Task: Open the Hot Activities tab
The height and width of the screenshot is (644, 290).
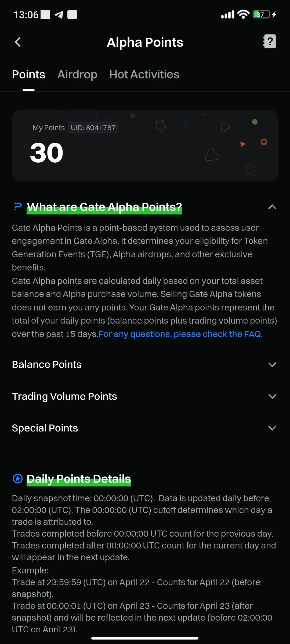Action: point(144,75)
